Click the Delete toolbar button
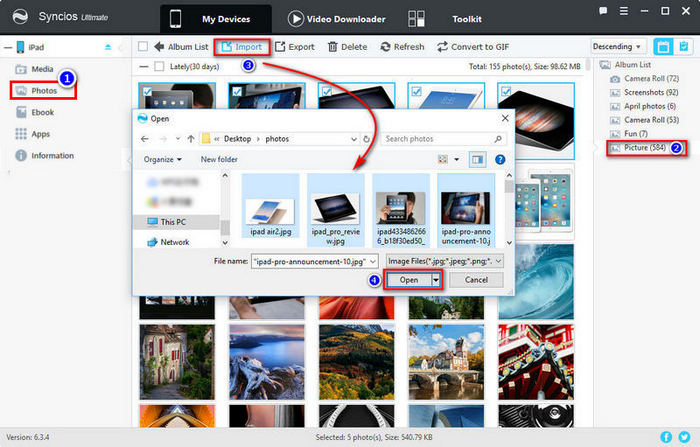 tap(347, 47)
